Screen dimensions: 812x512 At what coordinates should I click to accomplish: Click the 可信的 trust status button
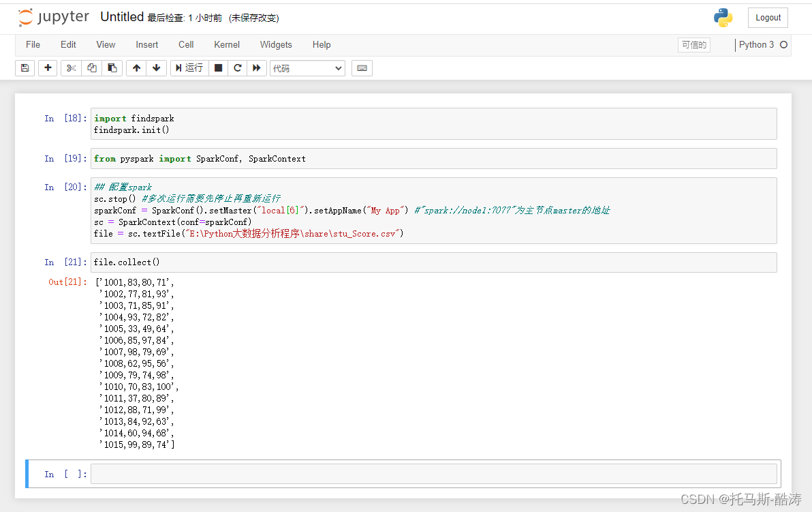(x=693, y=44)
